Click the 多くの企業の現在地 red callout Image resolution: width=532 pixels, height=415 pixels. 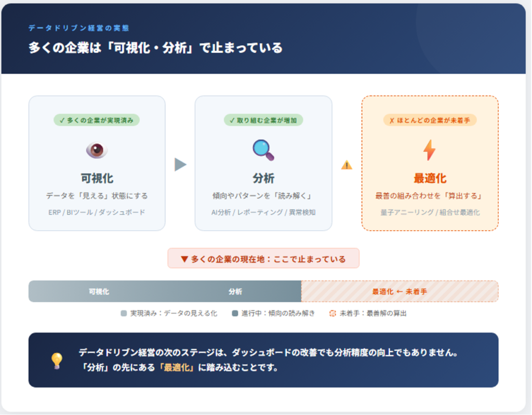click(263, 259)
